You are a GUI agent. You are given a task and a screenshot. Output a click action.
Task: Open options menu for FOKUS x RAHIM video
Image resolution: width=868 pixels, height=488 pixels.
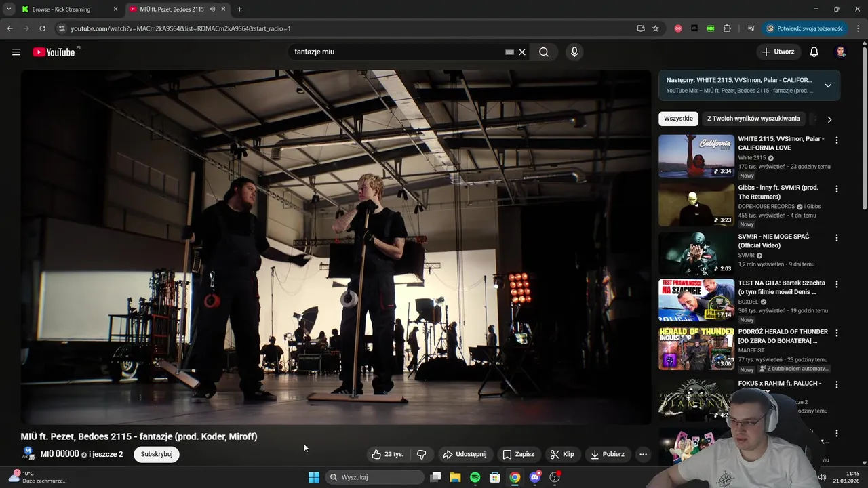point(836,384)
